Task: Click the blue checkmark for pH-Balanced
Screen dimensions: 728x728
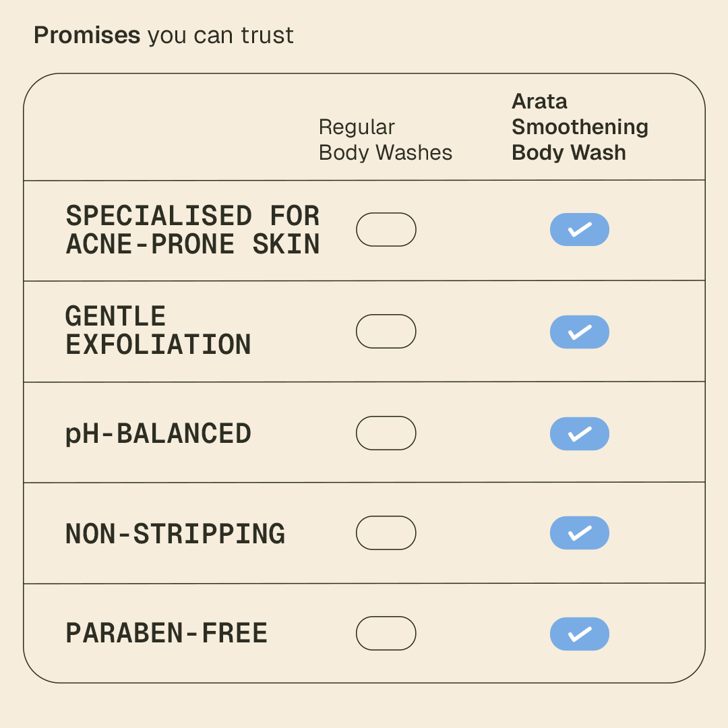Action: click(579, 433)
